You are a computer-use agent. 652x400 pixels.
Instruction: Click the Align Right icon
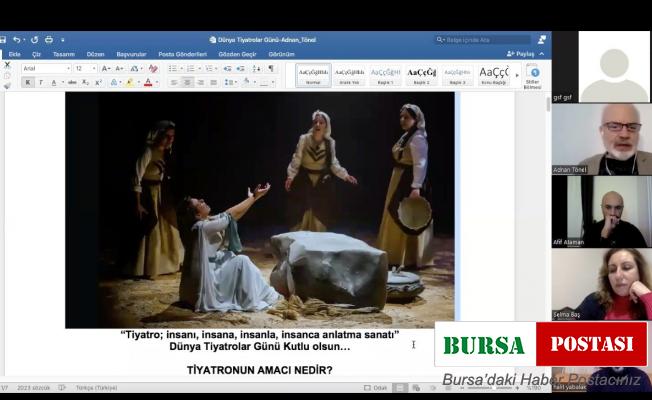click(x=200, y=82)
